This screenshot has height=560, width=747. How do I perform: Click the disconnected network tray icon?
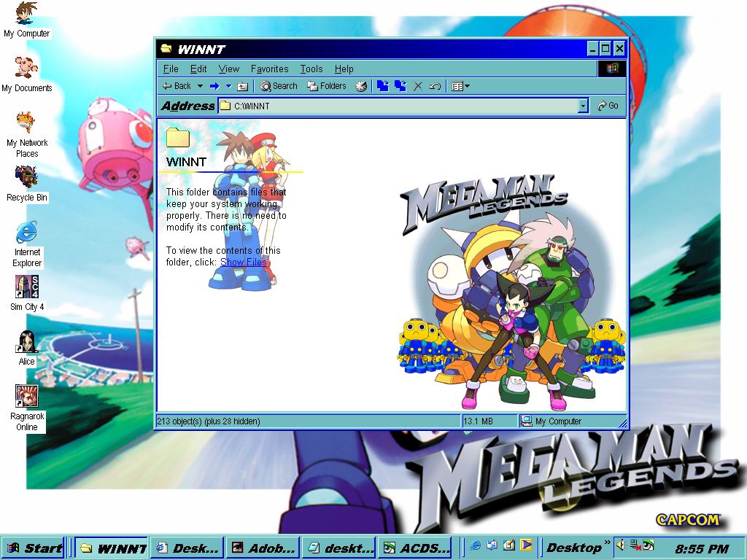point(635,545)
